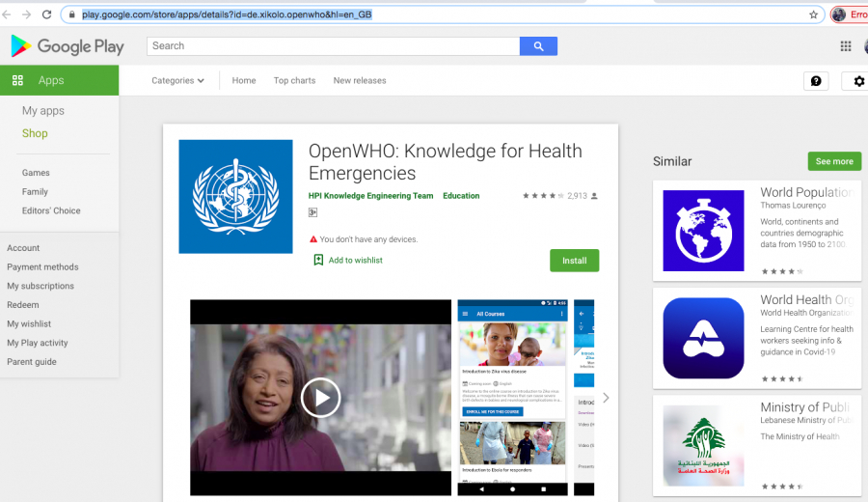Open the New releases tab

click(360, 80)
